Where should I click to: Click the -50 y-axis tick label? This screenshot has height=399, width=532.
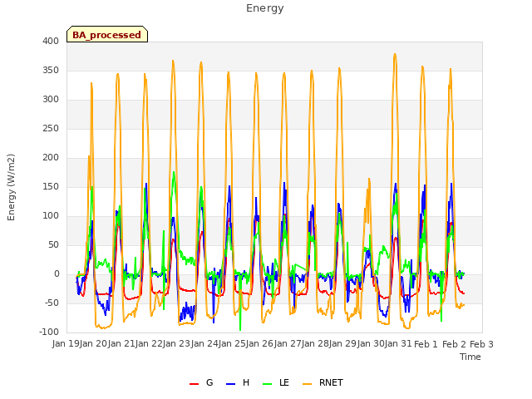pyautogui.click(x=52, y=303)
